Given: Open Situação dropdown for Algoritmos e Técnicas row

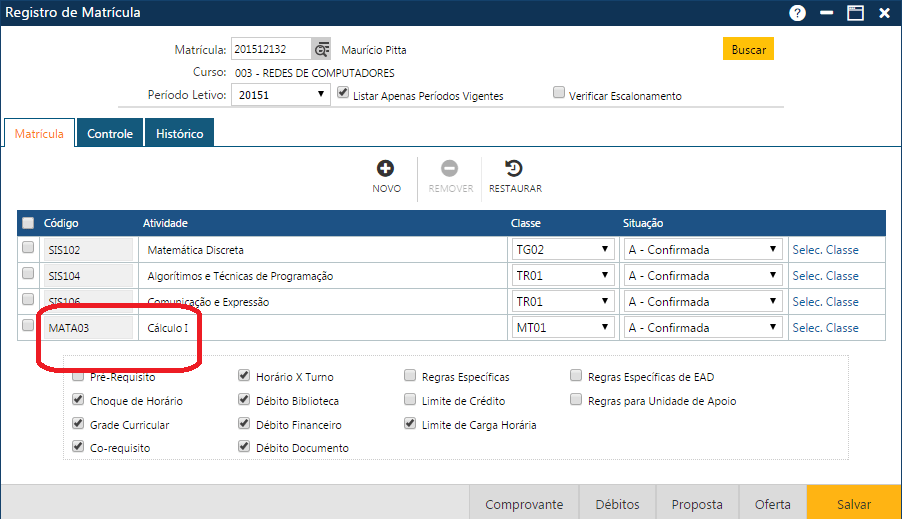Looking at the screenshot, I should pyautogui.click(x=703, y=275).
